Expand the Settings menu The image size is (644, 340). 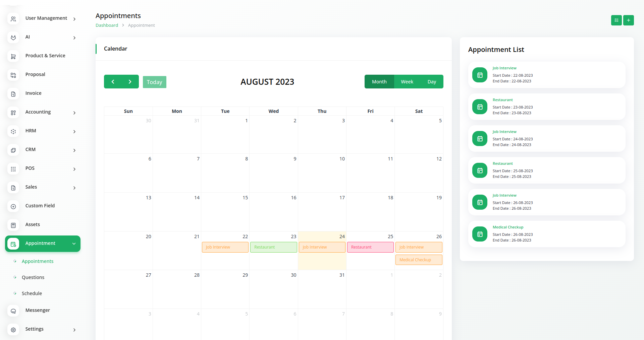point(74,330)
